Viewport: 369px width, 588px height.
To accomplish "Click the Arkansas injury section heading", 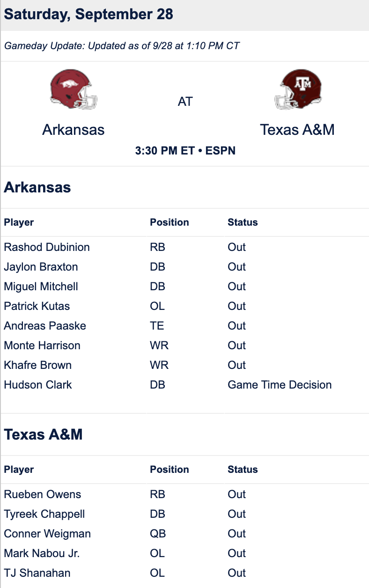I will (x=37, y=187).
